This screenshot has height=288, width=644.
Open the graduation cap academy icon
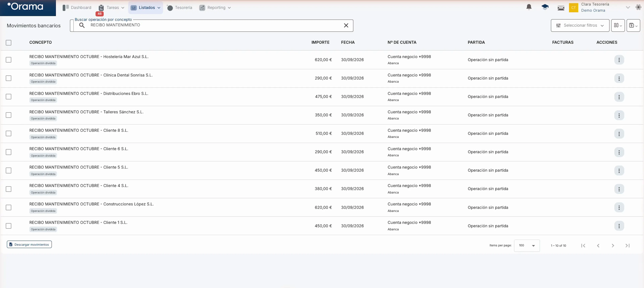545,7
